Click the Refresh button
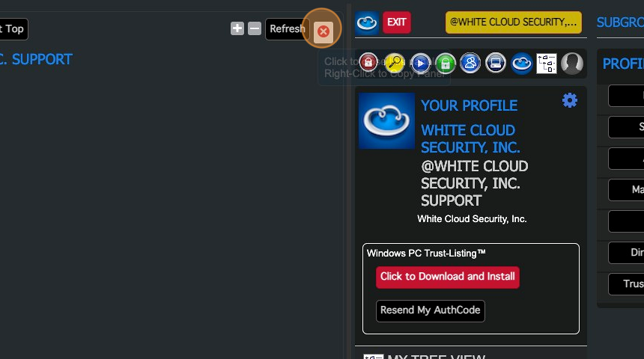This screenshot has width=644, height=359. [x=287, y=28]
